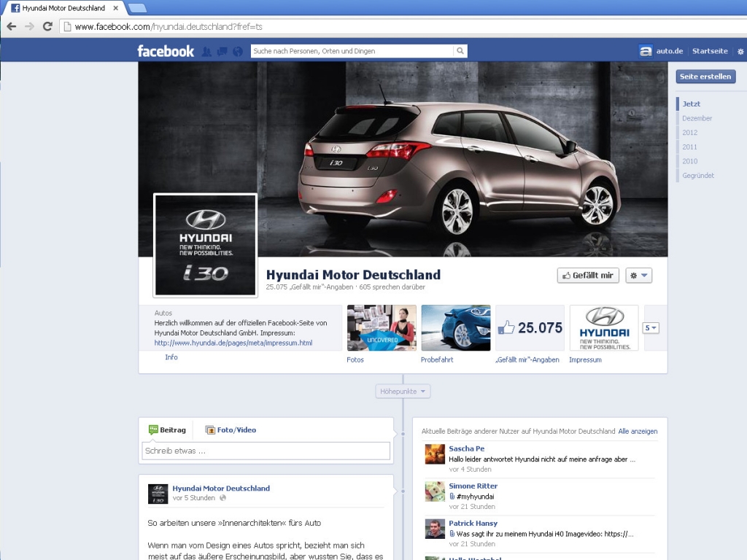
Task: Open the Impressum Hyundai logo thumbnail
Action: [604, 327]
